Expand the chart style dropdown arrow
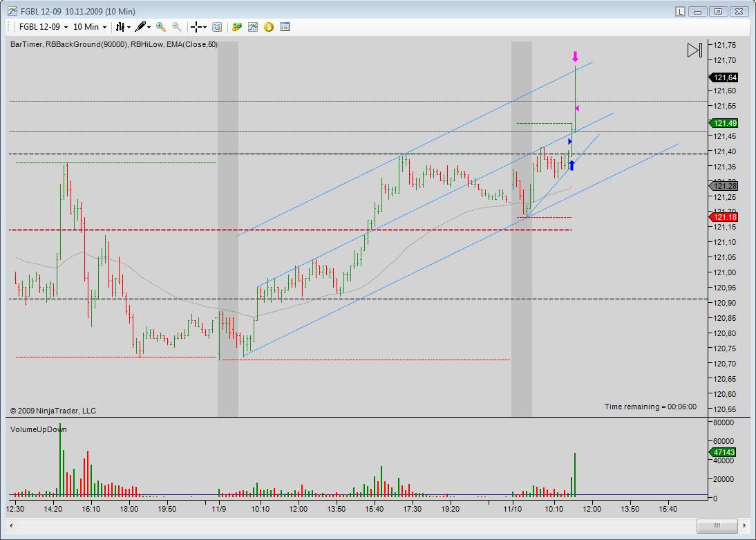 click(x=129, y=28)
